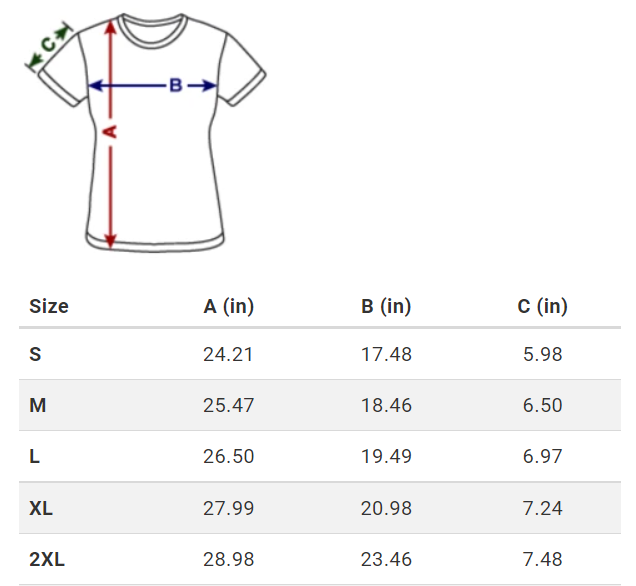Select the C (in) column header
The height and width of the screenshot is (586, 636).
click(x=542, y=306)
